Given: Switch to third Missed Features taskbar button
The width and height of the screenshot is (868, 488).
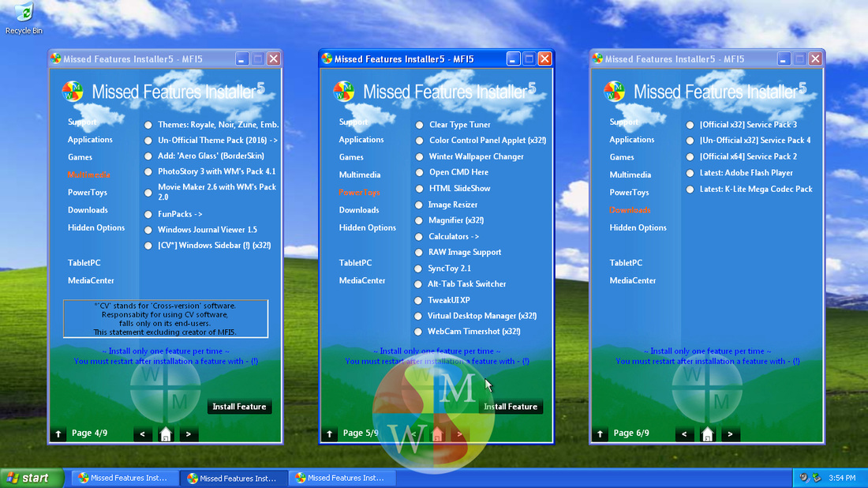Looking at the screenshot, I should 341,478.
